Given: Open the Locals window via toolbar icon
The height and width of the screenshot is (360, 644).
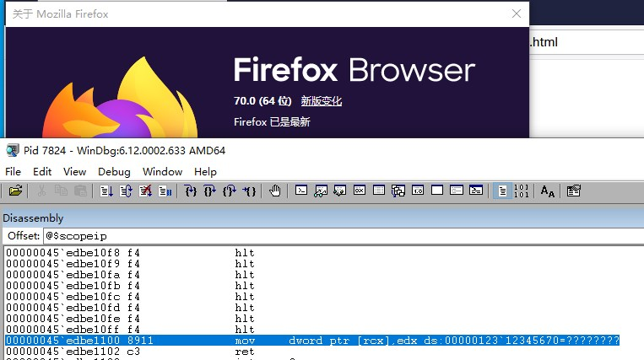Looking at the screenshot, I should [x=339, y=191].
